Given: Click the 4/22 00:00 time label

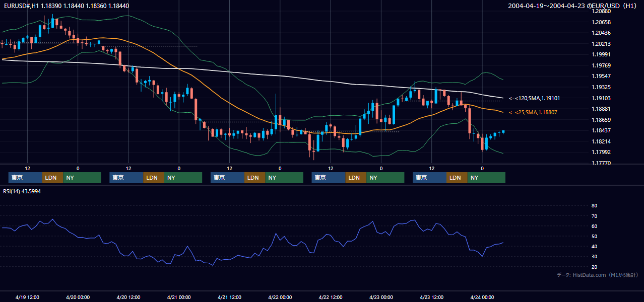Looking at the screenshot, I should 280,297.
